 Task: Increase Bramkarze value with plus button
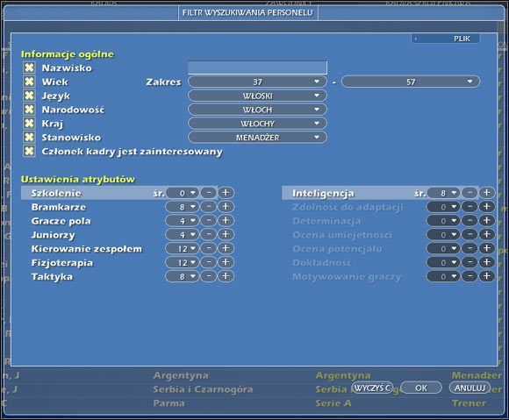(x=226, y=207)
